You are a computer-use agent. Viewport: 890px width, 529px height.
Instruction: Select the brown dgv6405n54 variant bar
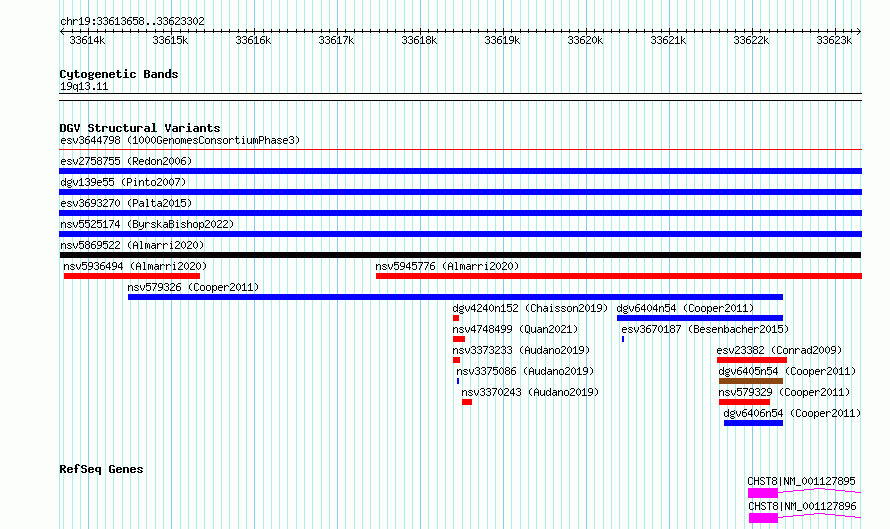click(751, 381)
